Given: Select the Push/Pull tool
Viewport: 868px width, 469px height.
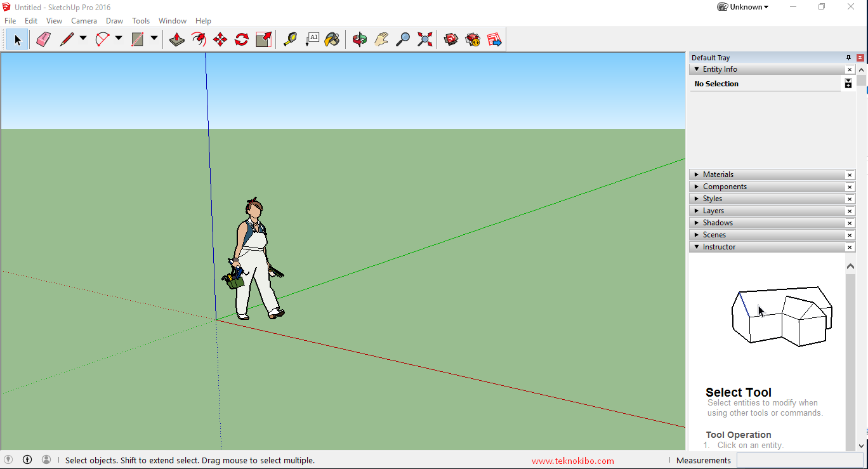Looking at the screenshot, I should [x=177, y=39].
